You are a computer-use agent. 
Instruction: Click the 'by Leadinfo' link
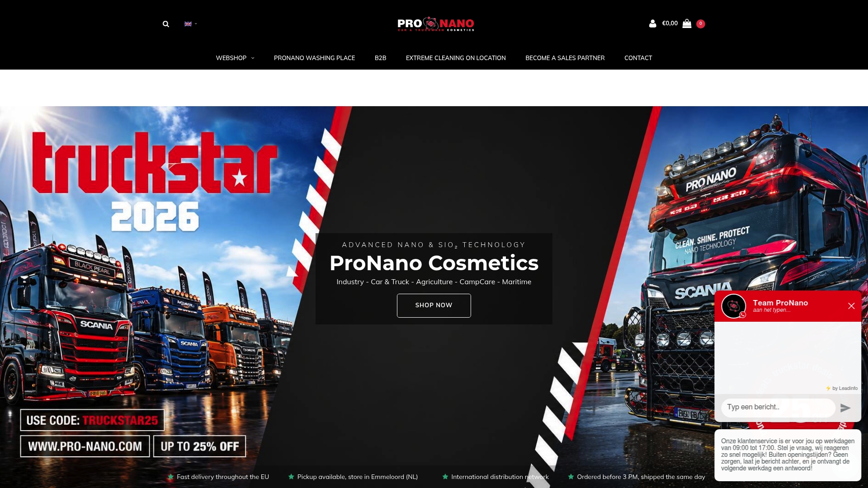pos(842,388)
